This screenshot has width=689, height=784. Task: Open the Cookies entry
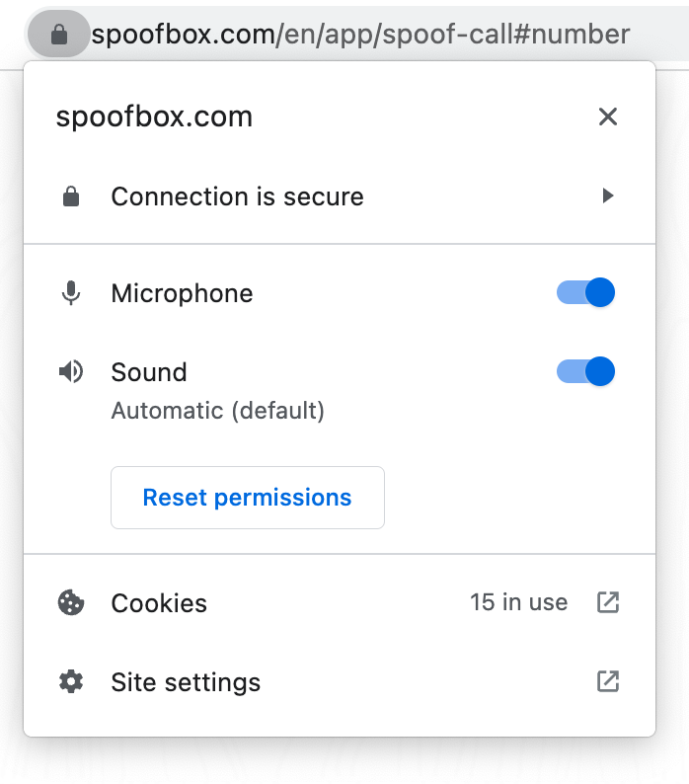point(159,603)
